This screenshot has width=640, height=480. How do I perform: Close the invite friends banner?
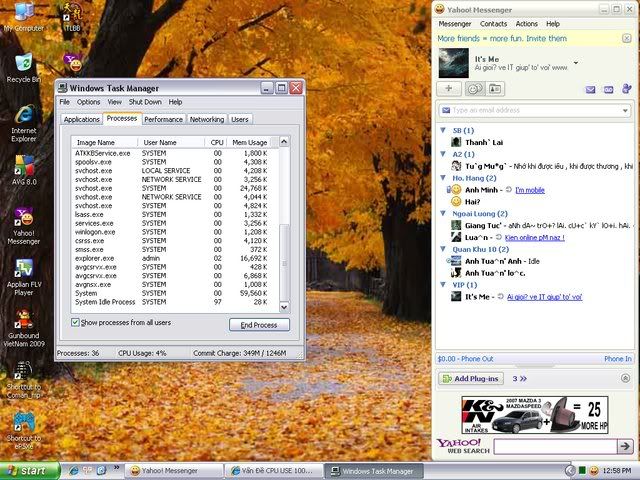point(627,38)
